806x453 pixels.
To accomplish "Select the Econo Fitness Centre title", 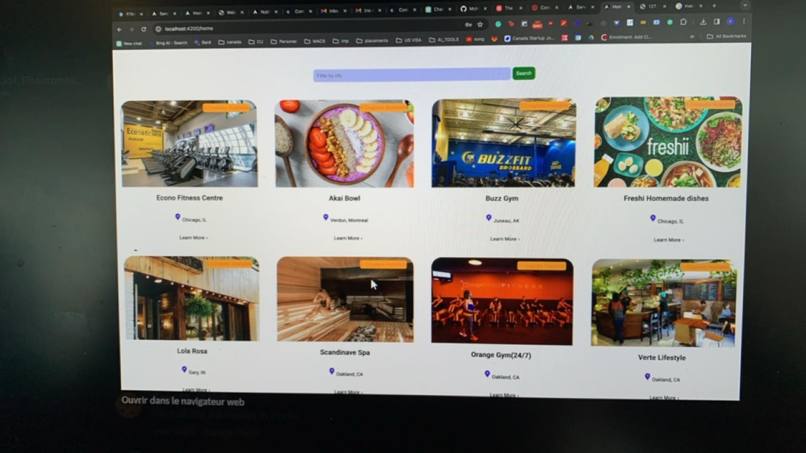I will click(190, 198).
